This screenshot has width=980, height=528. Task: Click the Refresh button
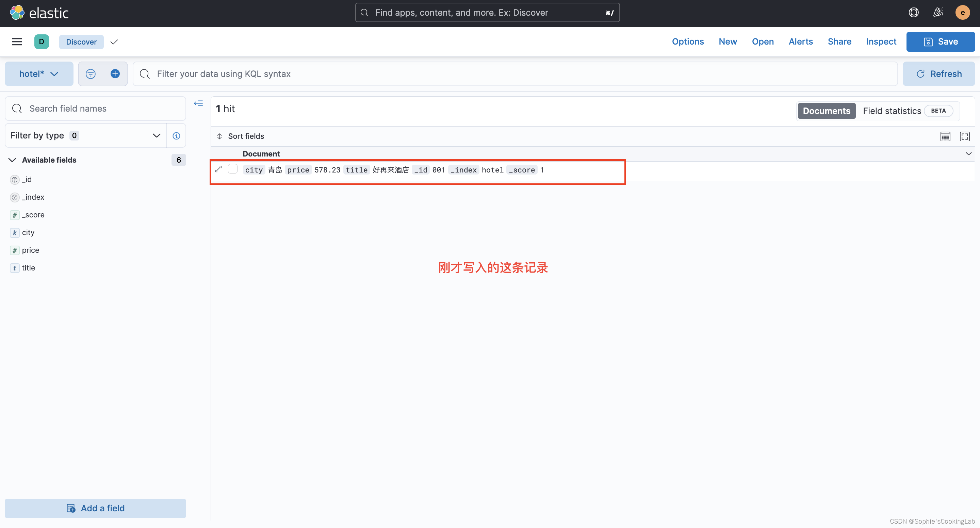(938, 74)
